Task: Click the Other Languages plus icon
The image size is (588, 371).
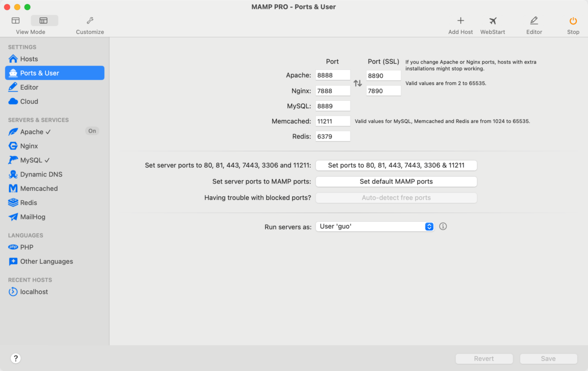Action: pos(13,261)
